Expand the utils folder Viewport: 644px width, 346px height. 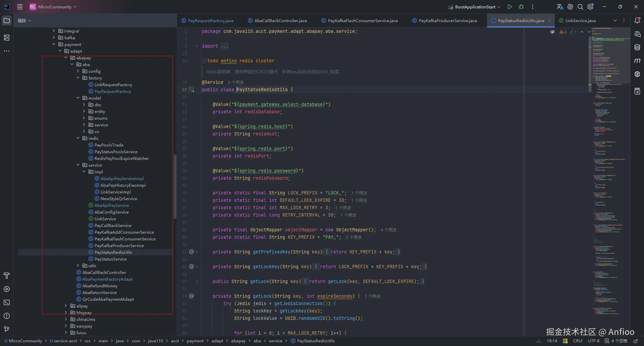pyautogui.click(x=78, y=266)
